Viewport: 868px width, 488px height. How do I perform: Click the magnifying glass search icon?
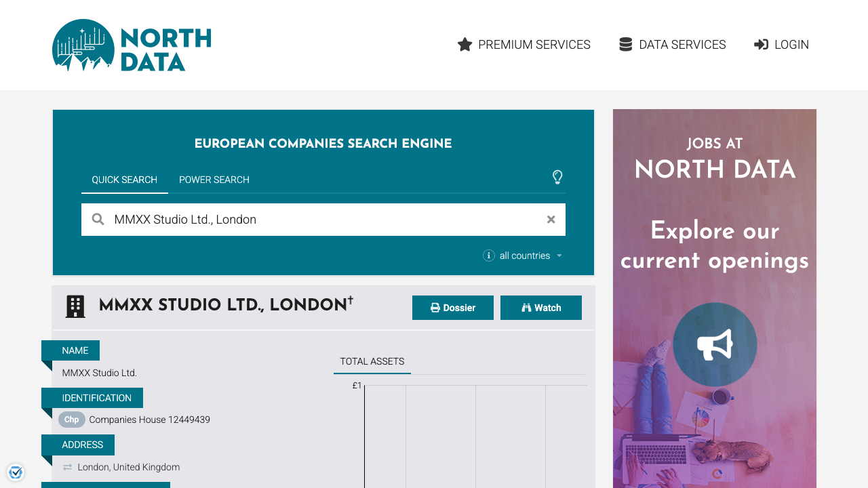(98, 220)
